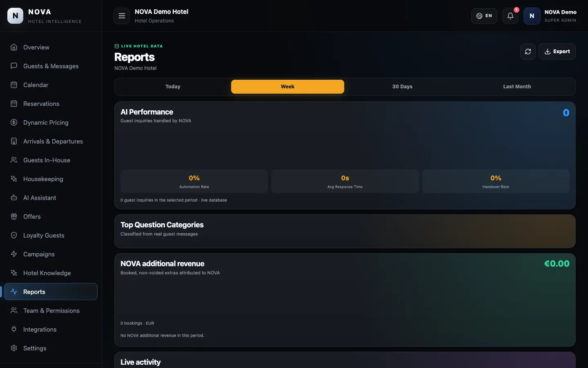Click the LIVE HOTEL DATA label
This screenshot has height=368, width=588.
coord(142,46)
